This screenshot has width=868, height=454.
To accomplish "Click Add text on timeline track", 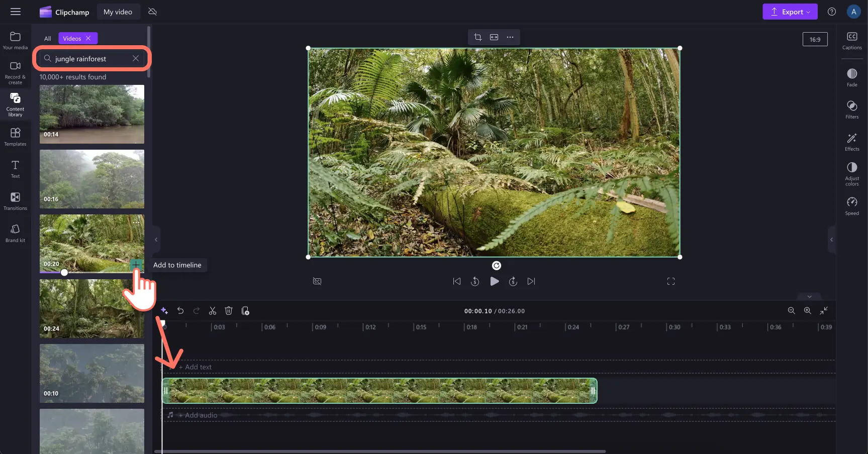I will [x=196, y=367].
